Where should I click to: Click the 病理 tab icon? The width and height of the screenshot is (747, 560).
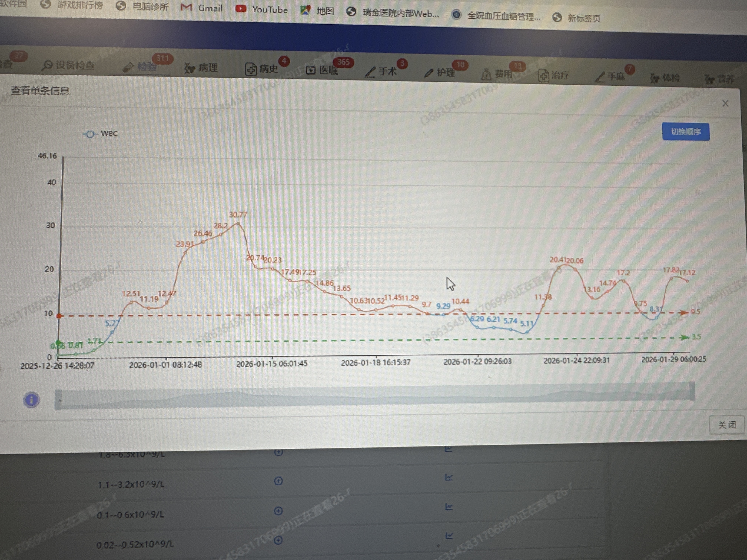190,69
